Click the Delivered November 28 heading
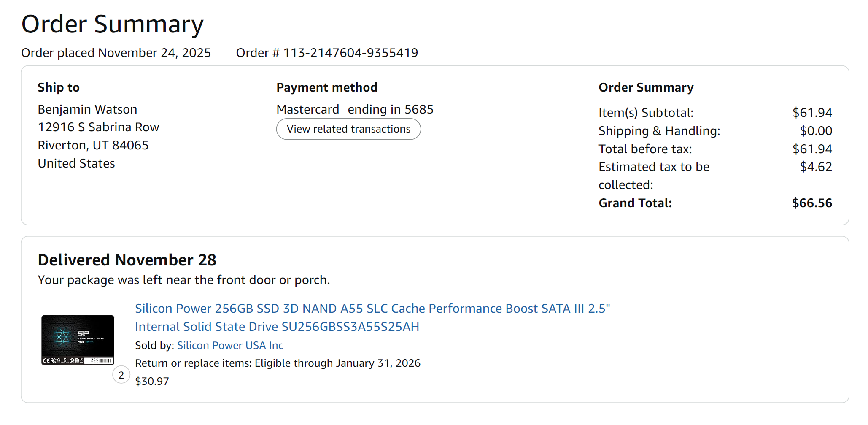The image size is (868, 425). pyautogui.click(x=127, y=260)
